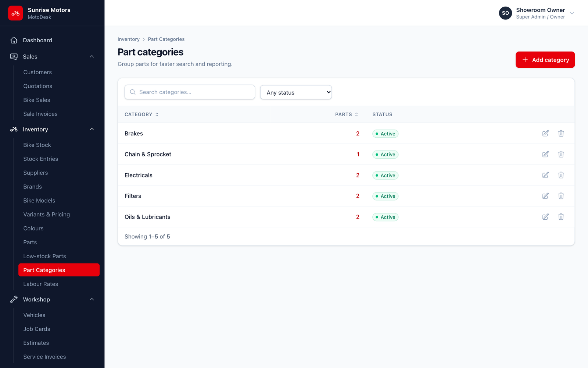Delete the Filters category
The width and height of the screenshot is (588, 368).
(x=561, y=196)
